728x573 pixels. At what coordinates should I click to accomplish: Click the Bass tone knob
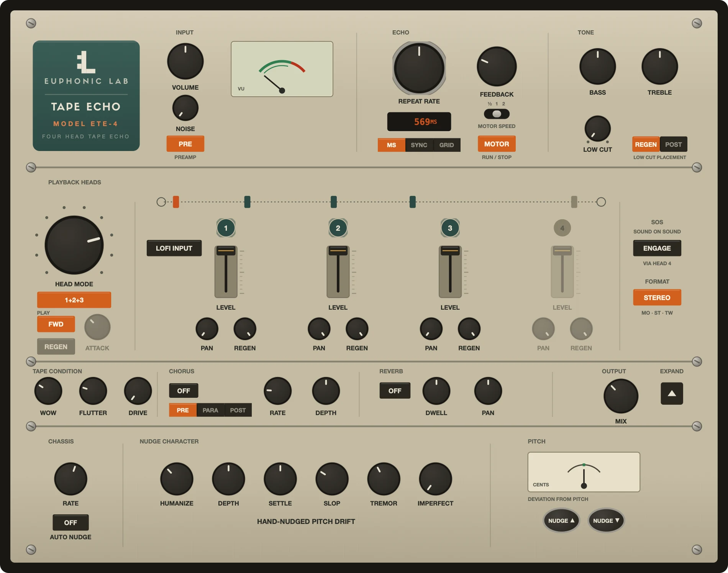coord(597,66)
